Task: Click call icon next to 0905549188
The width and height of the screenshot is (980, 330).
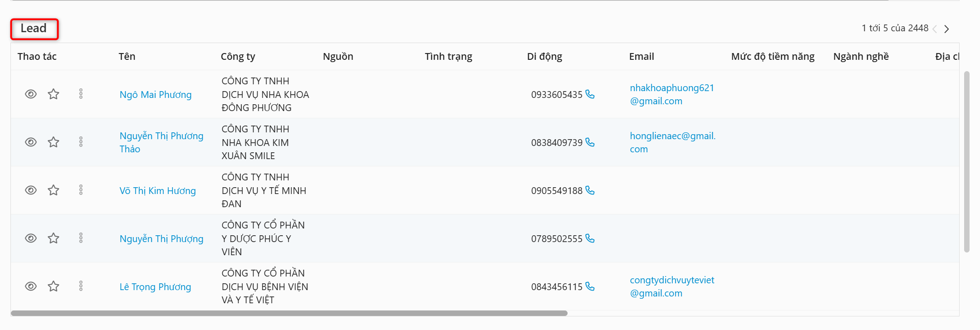Action: [590, 190]
